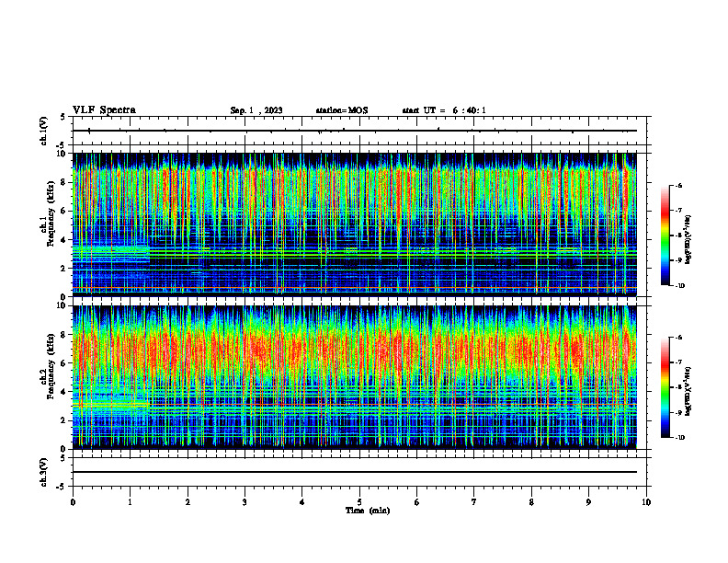Click time axis tick label '5'
Screen dimensions: 728x563
(x=359, y=502)
